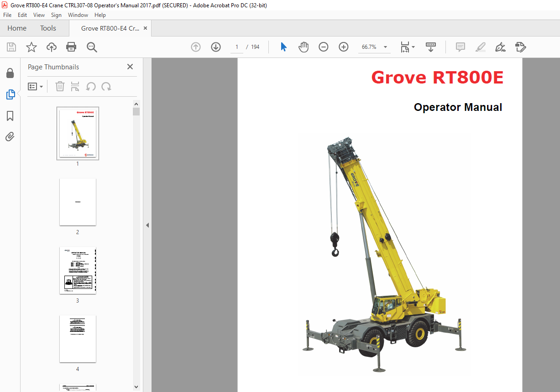560x392 pixels.
Task: Click the Save file icon
Action: [11, 47]
